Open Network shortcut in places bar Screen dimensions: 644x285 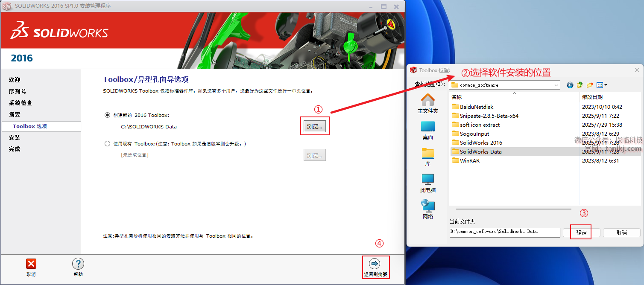pyautogui.click(x=428, y=209)
